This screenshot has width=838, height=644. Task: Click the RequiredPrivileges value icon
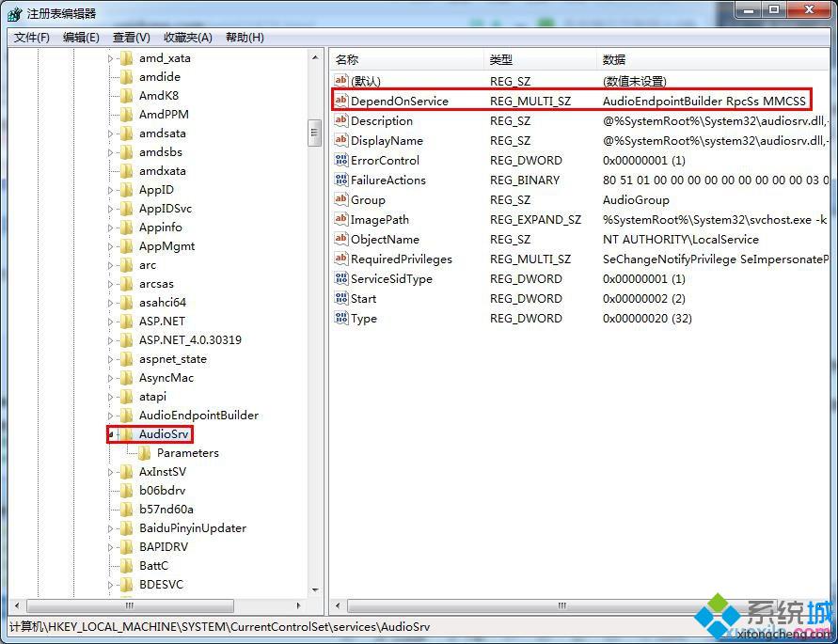[341, 259]
